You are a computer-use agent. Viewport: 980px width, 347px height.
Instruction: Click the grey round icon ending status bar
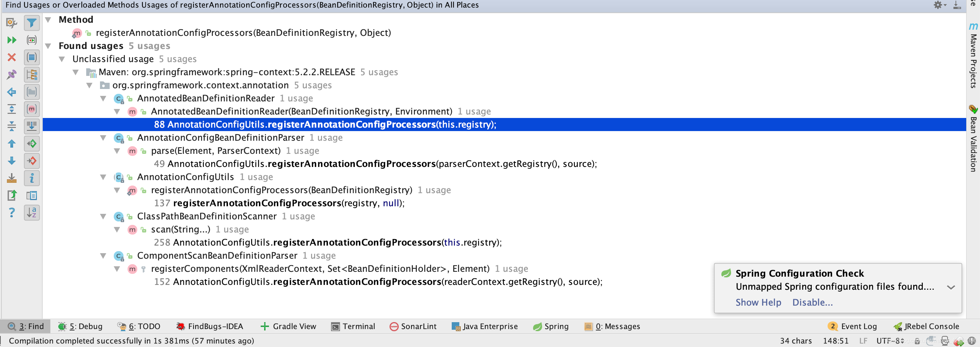972,341
